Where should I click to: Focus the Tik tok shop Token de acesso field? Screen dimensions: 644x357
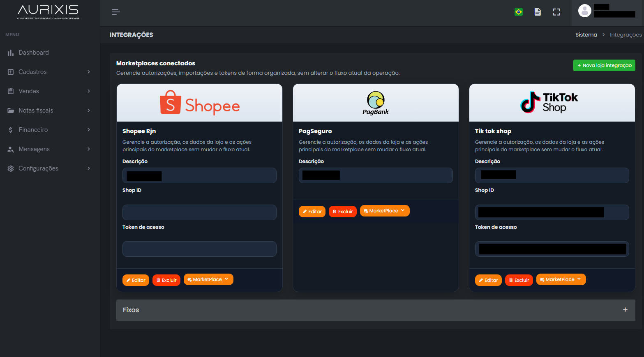(x=552, y=249)
